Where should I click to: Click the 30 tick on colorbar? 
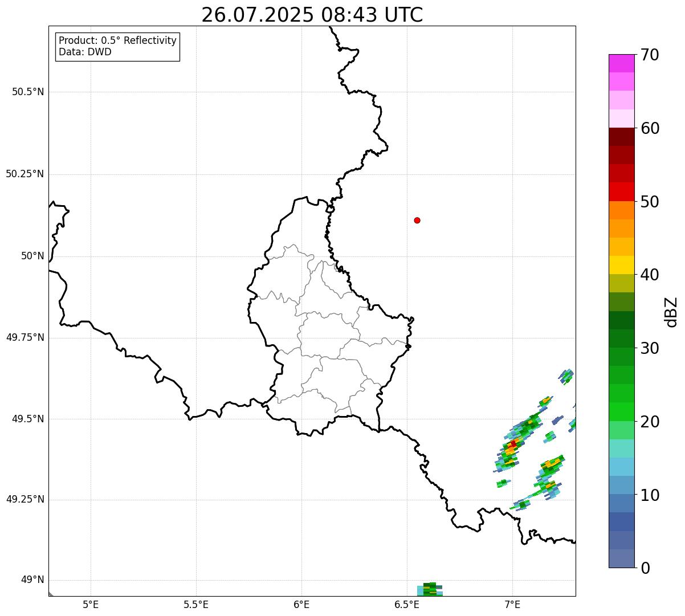pyautogui.click(x=650, y=348)
